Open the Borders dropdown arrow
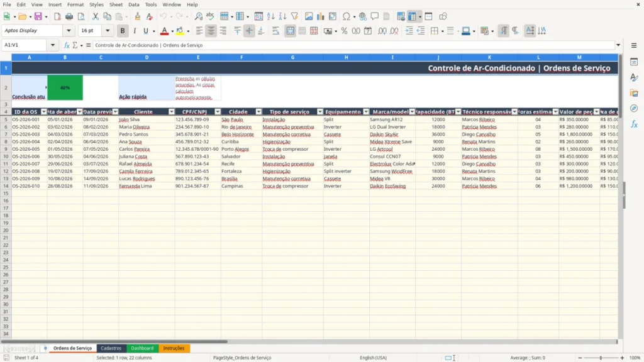 pos(442,31)
